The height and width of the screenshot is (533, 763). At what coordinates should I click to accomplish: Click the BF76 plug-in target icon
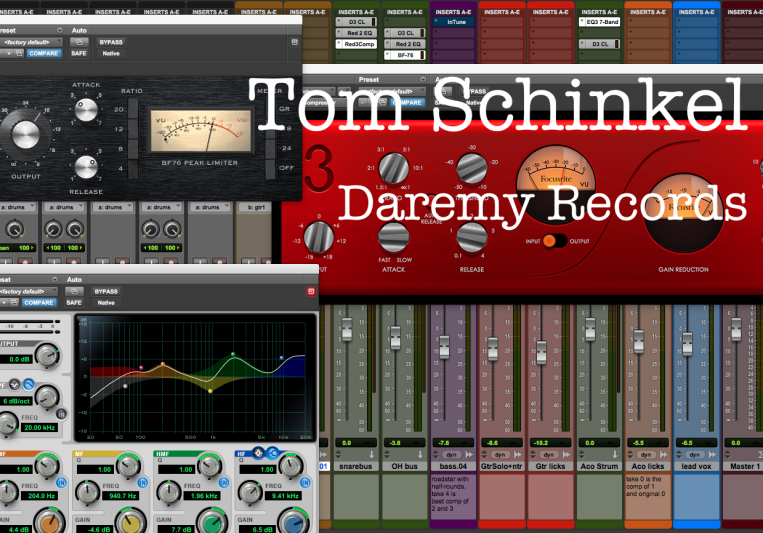(x=294, y=42)
